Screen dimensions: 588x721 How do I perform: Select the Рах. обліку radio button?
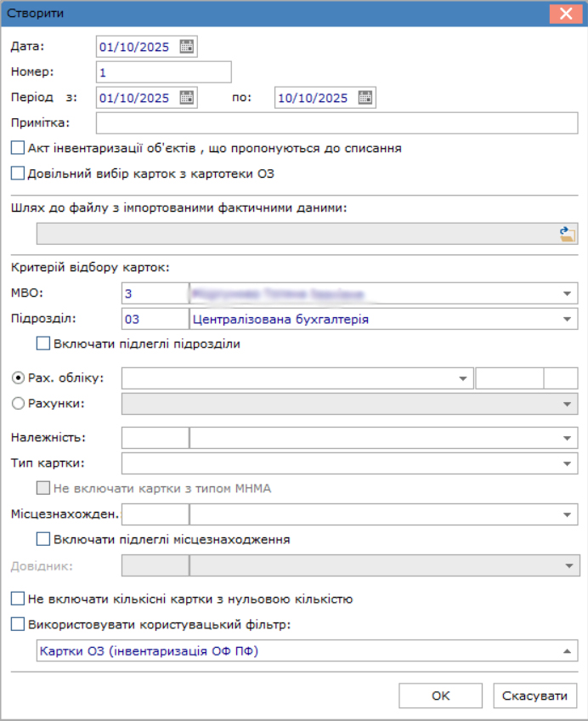19,378
